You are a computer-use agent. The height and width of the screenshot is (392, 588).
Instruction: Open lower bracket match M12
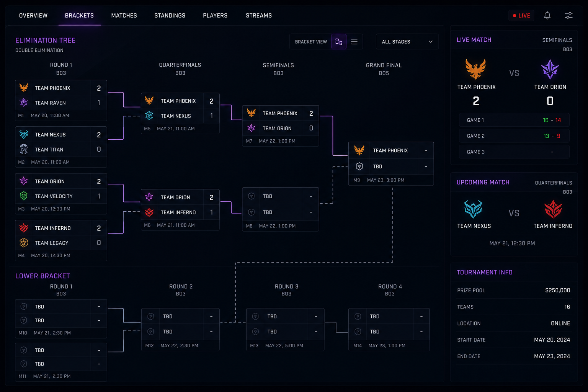point(180,330)
